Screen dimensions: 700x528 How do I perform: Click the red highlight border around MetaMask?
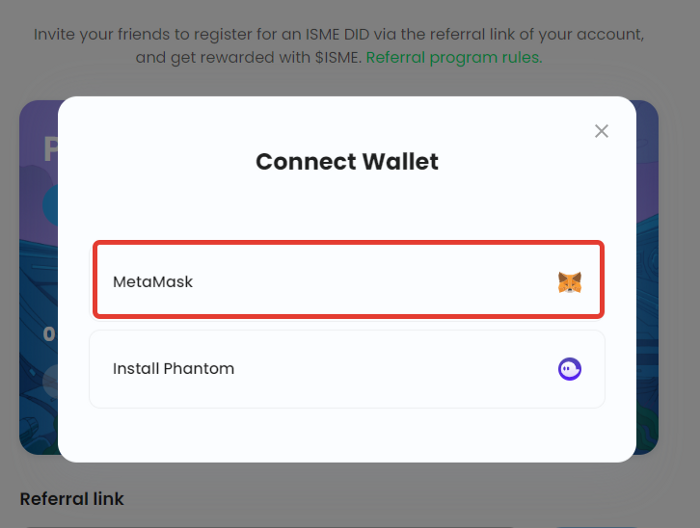[347, 243]
